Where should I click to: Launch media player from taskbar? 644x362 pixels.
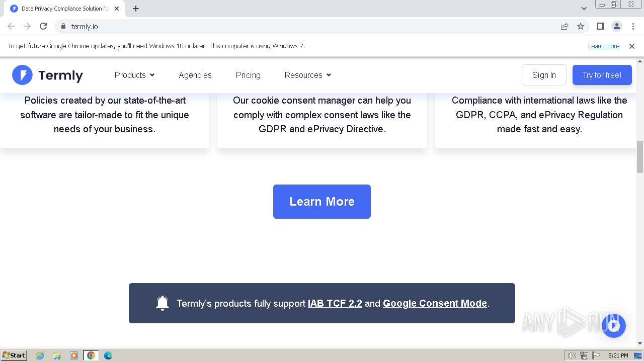pyautogui.click(x=74, y=355)
